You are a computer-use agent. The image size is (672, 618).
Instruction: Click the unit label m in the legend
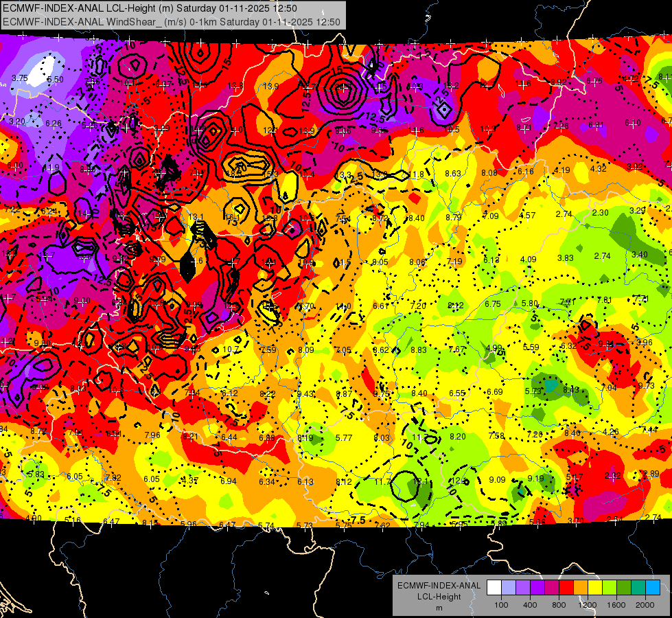click(439, 608)
